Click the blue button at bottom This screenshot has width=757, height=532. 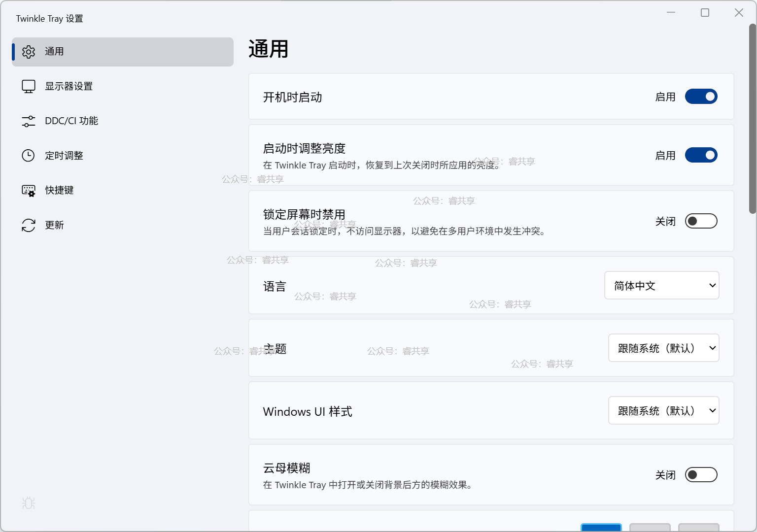coord(601,528)
